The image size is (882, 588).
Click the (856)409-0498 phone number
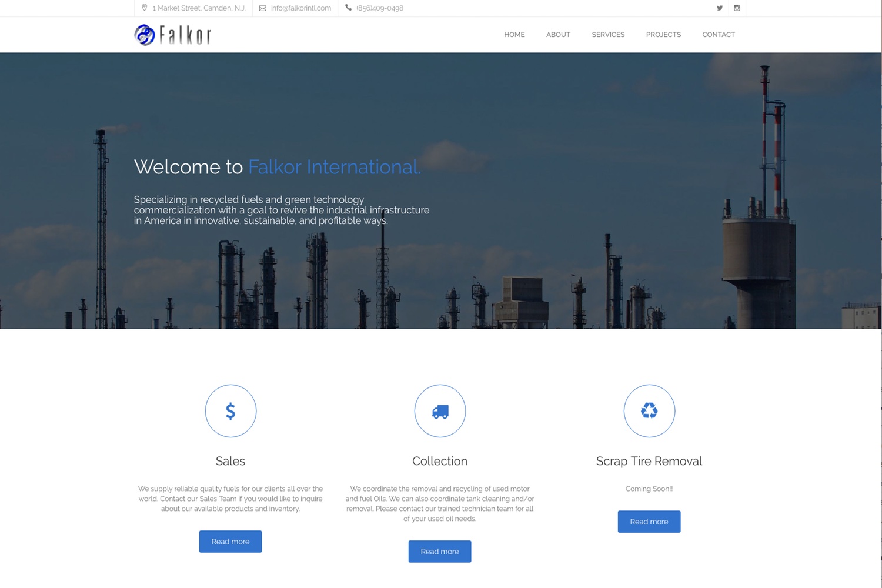point(380,8)
